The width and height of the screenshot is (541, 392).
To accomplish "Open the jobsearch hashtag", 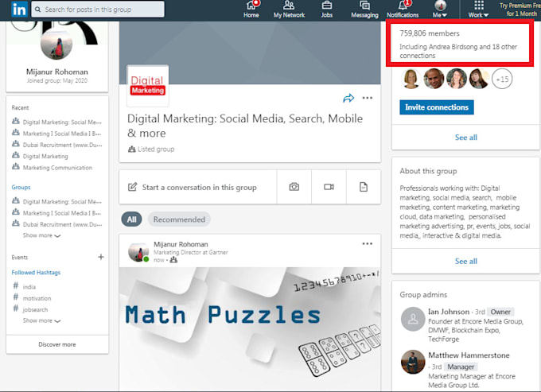I will click(x=35, y=309).
